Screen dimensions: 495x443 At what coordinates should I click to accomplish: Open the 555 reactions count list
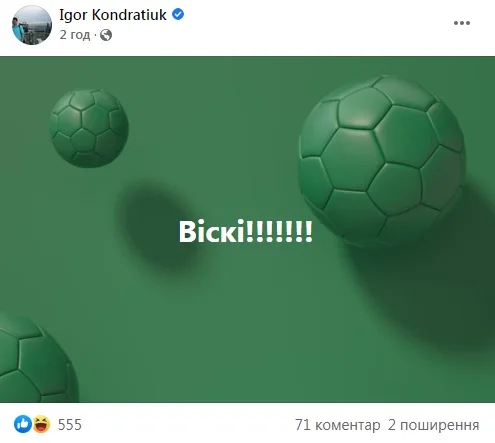tap(70, 425)
